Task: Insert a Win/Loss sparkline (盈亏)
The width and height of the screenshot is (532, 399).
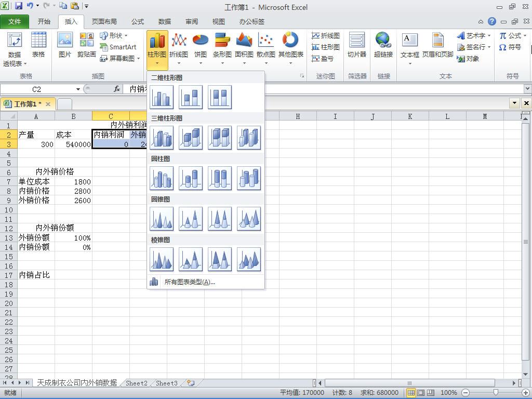Action: [x=323, y=59]
